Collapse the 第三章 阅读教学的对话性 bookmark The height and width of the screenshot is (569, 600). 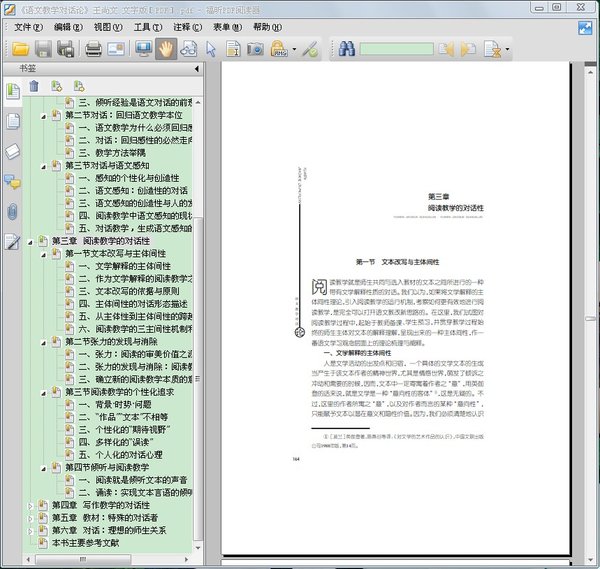point(31,241)
